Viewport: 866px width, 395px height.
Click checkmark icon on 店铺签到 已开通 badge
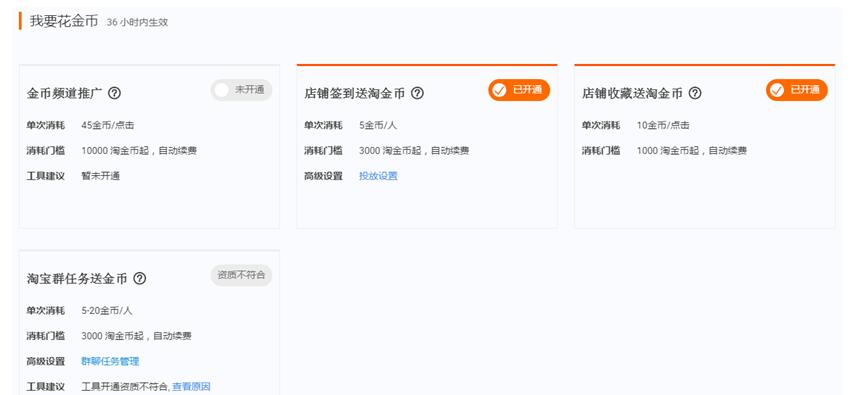499,90
